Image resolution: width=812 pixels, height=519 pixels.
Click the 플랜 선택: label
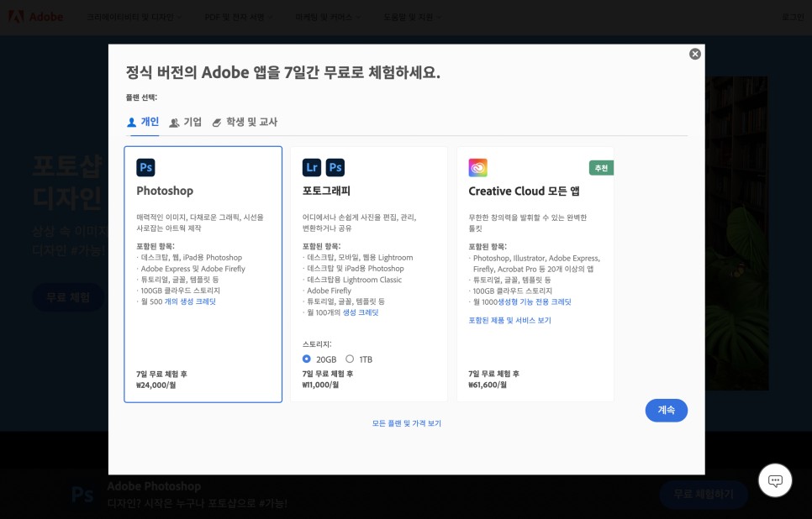(x=141, y=97)
